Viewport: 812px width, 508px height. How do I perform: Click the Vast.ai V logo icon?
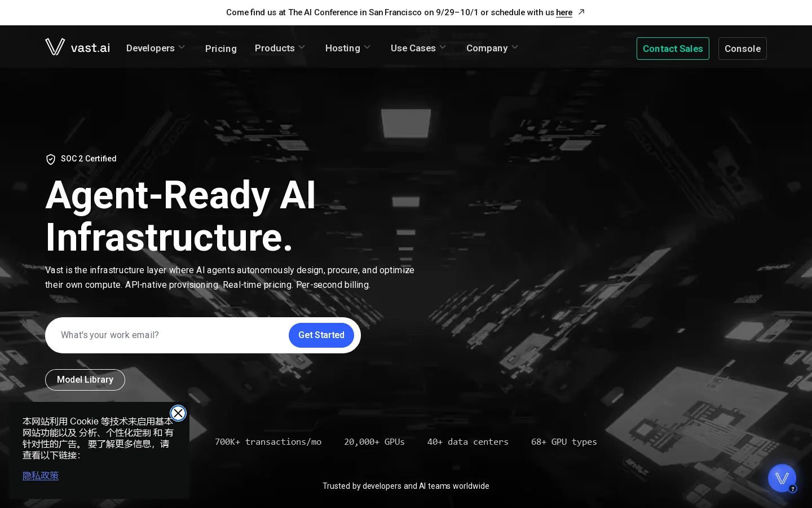(55, 47)
